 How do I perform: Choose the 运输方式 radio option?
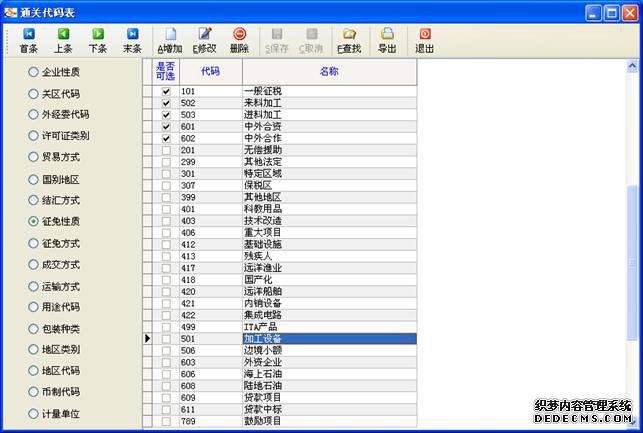click(x=34, y=285)
